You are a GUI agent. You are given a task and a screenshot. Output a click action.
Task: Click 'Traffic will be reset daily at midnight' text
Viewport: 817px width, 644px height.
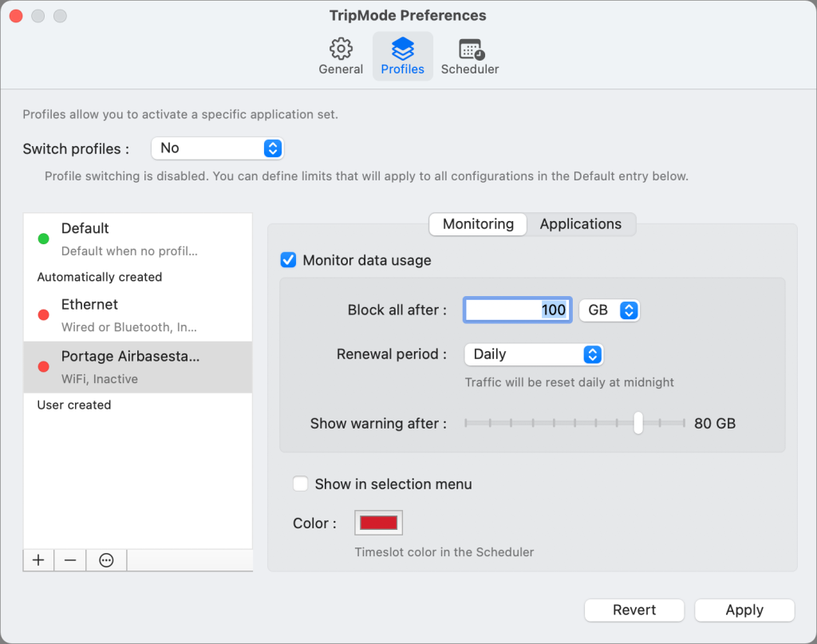[569, 382]
